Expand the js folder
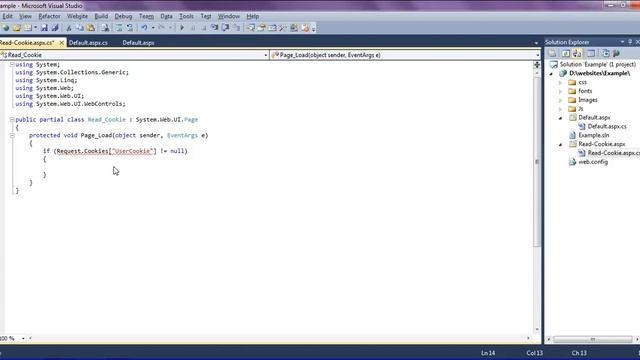 click(x=560, y=109)
